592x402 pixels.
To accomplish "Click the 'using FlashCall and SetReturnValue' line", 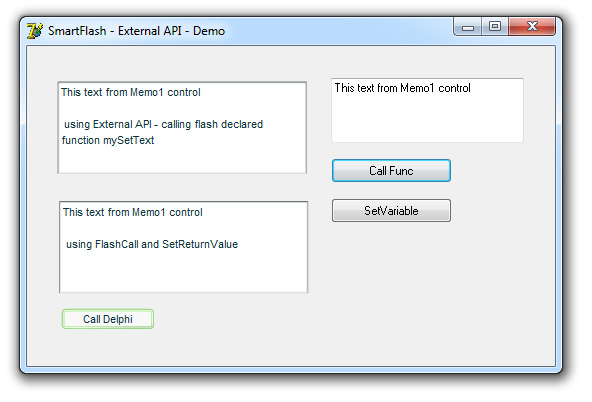I will [152, 244].
